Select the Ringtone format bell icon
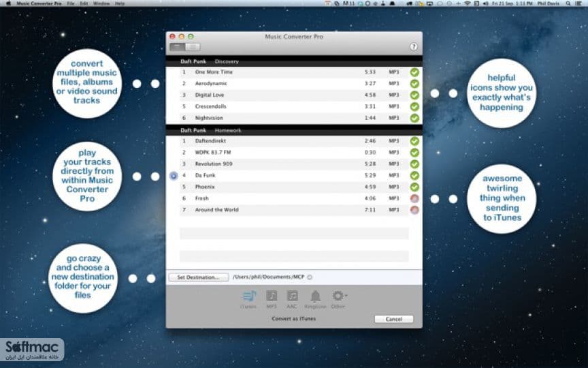 point(315,296)
